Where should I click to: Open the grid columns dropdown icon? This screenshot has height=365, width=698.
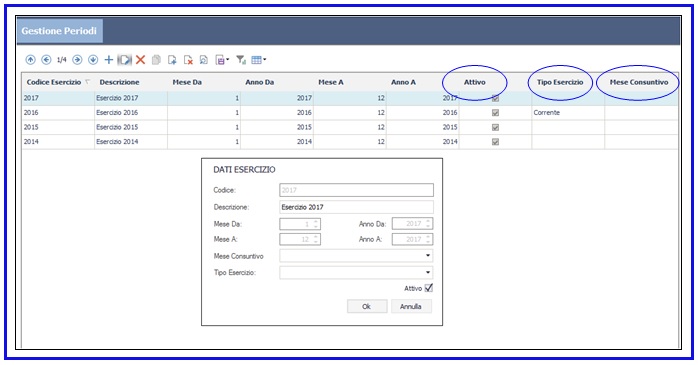tap(259, 60)
